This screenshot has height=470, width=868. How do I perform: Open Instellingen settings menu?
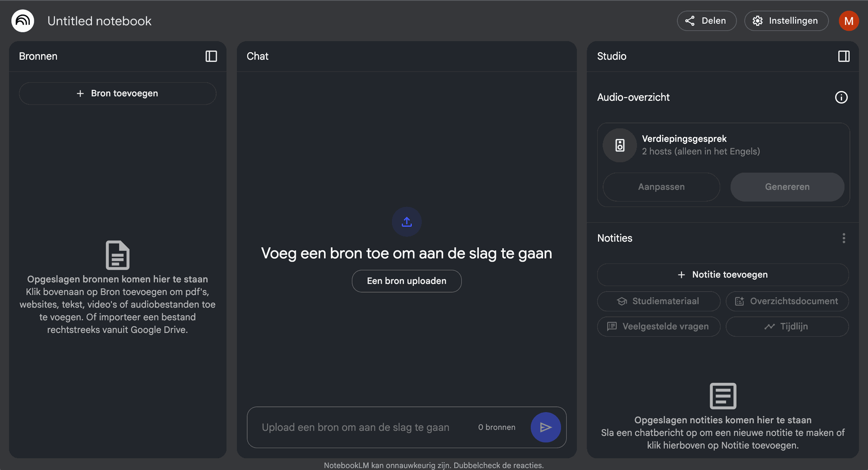tap(786, 21)
